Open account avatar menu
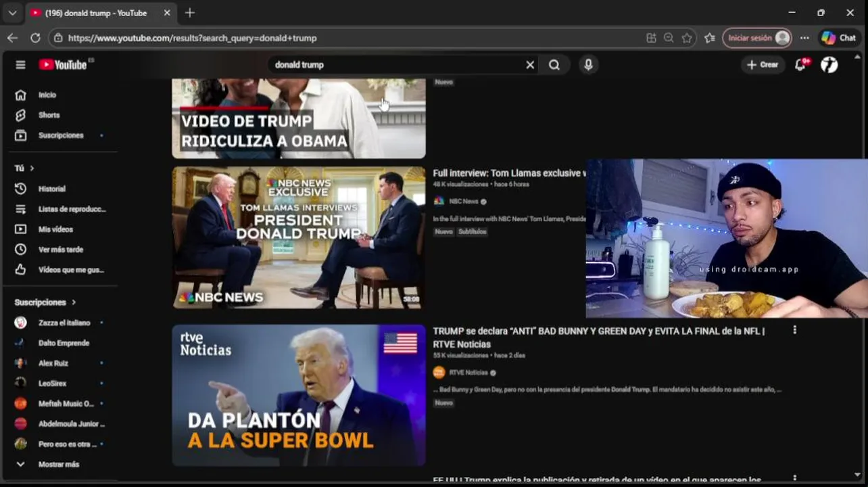Screen dimensions: 868x487 829,65
